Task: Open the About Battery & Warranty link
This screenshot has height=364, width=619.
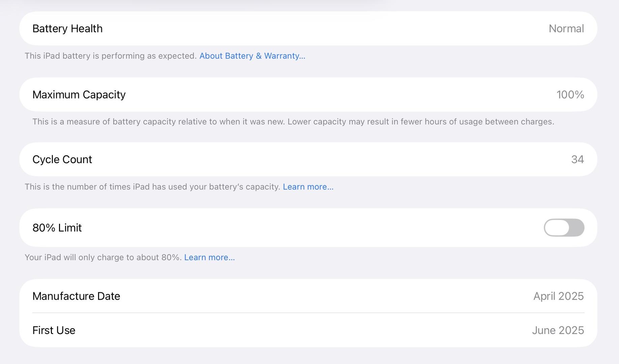Action: pos(252,56)
